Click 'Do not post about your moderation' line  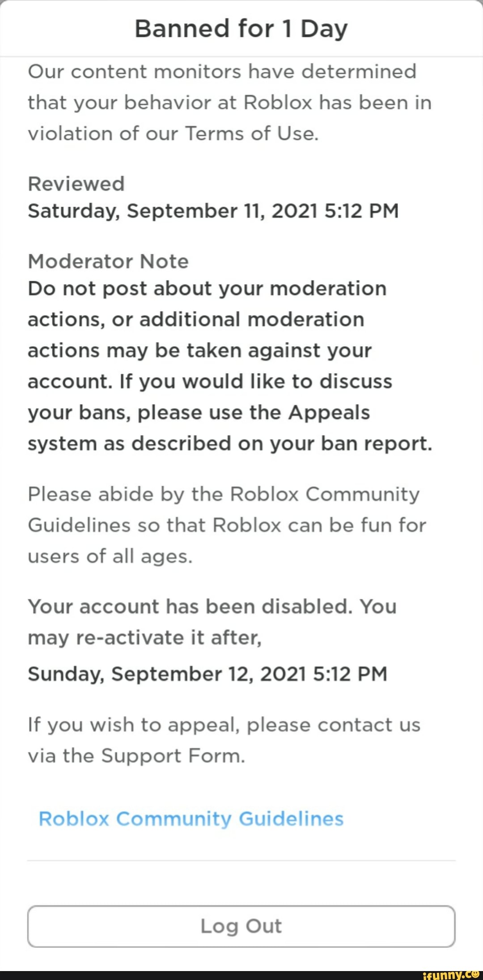click(207, 288)
